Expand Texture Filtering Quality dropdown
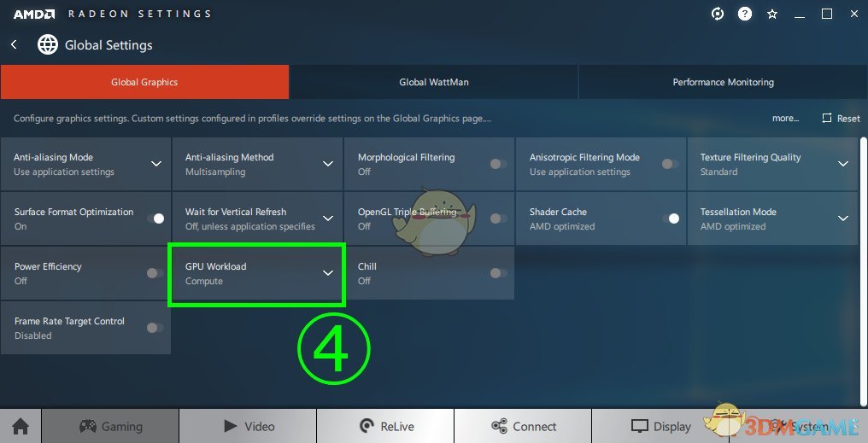Viewport: 868px width, 443px height. [843, 164]
